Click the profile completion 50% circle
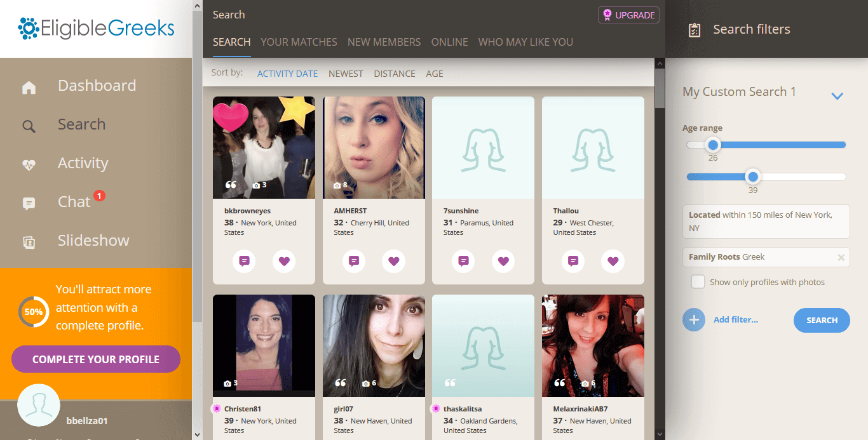Image resolution: width=868 pixels, height=440 pixels. tap(34, 312)
